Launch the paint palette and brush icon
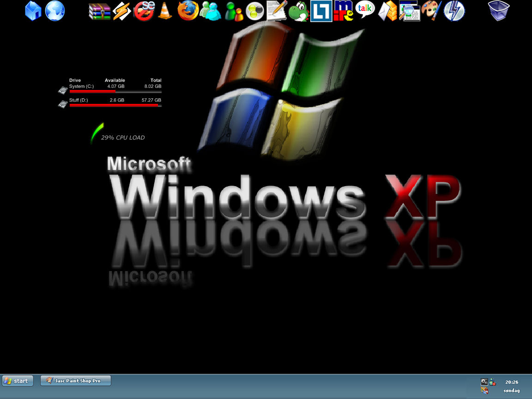 click(x=432, y=11)
